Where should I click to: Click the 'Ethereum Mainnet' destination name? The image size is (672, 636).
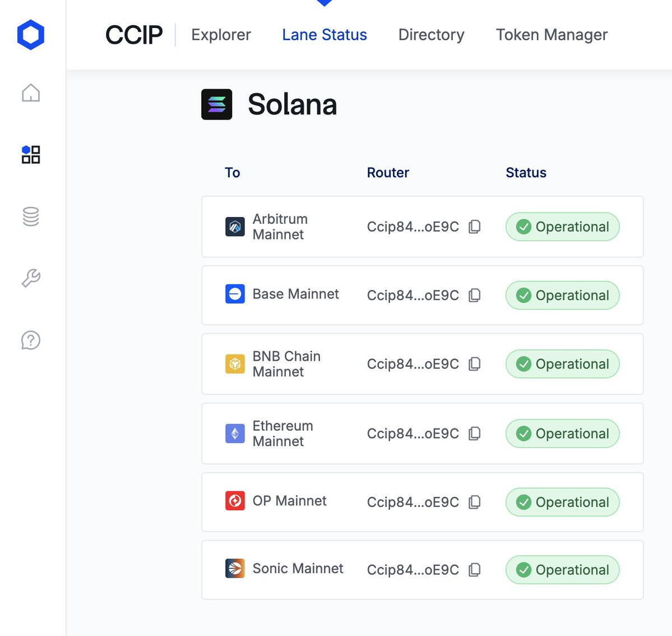(x=282, y=433)
